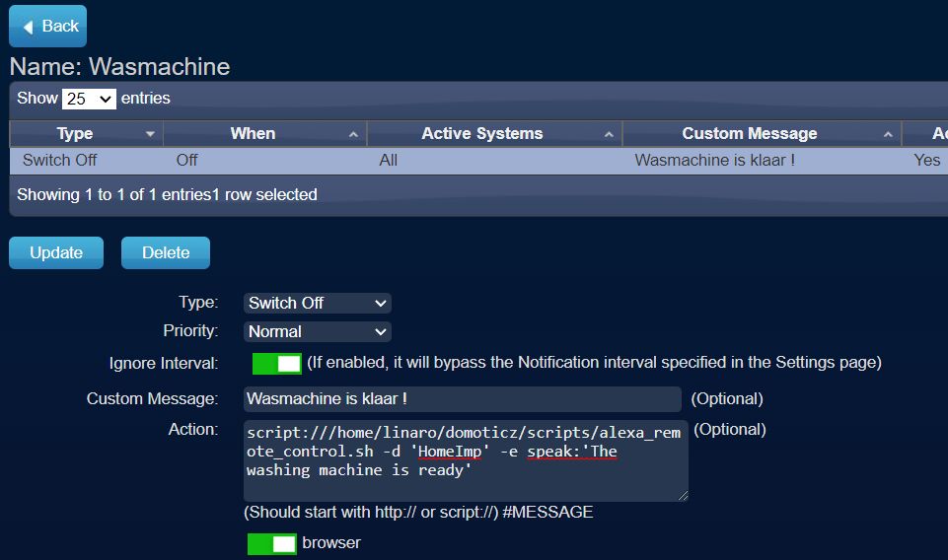This screenshot has height=560, width=948.
Task: Open the Type dropdown set to Switch Off
Action: click(318, 304)
